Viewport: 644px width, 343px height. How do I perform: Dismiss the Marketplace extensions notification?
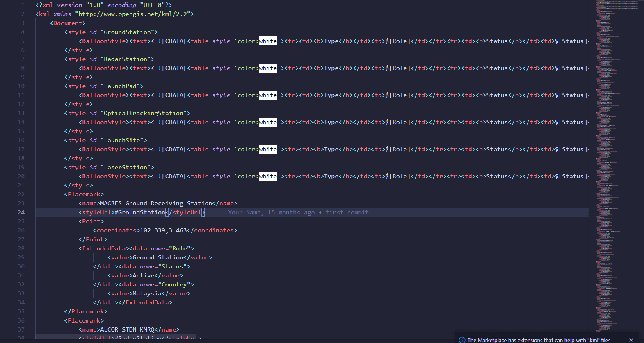[x=631, y=340]
